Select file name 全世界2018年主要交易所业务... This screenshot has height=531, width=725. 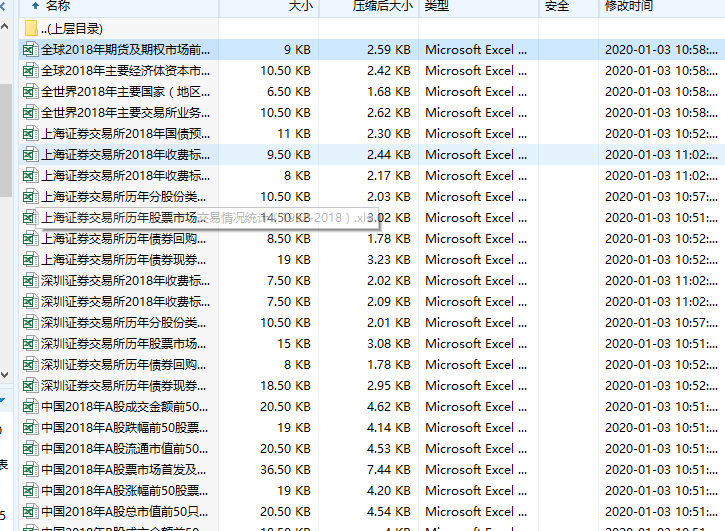click(x=125, y=112)
